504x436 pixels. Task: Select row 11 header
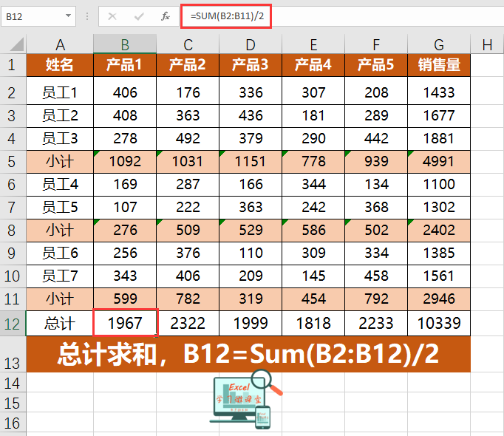pyautogui.click(x=13, y=299)
